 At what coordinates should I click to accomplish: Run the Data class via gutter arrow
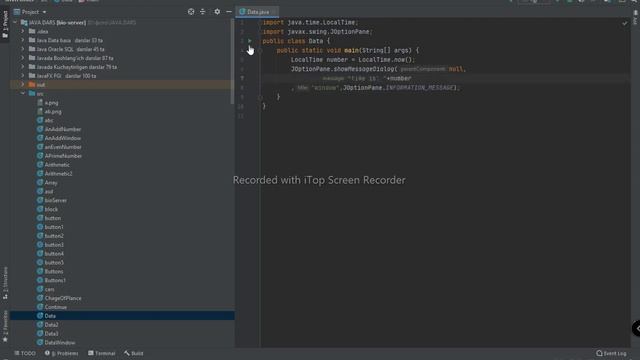250,41
